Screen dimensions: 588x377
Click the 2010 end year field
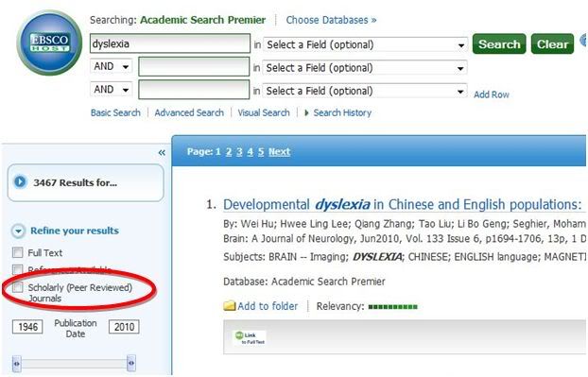click(x=124, y=327)
